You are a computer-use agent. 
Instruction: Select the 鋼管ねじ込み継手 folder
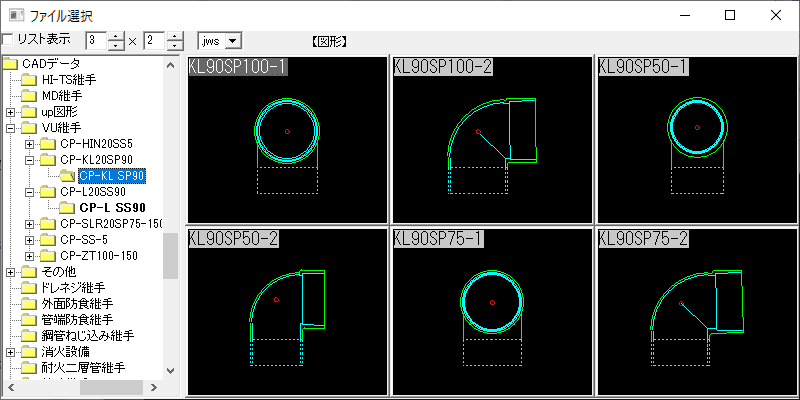tap(87, 336)
